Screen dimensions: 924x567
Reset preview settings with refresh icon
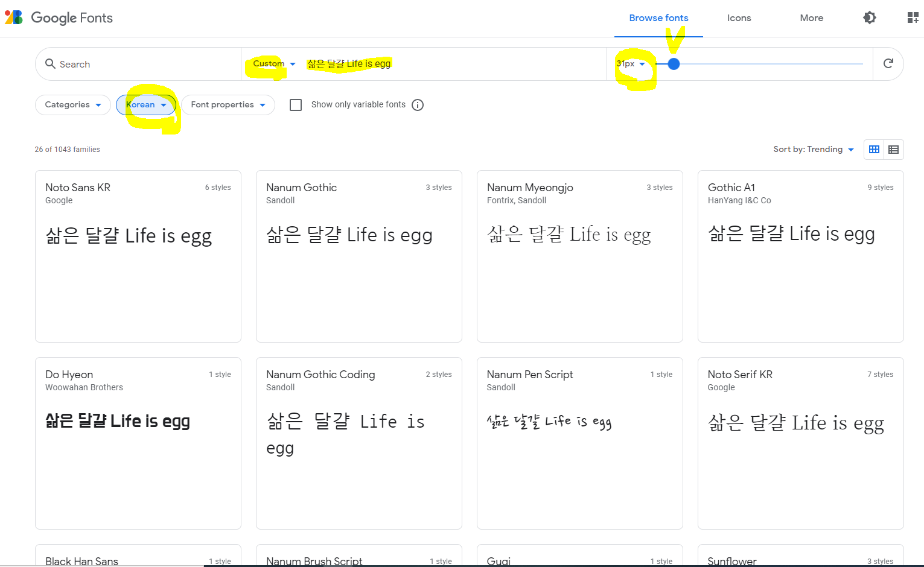point(888,63)
